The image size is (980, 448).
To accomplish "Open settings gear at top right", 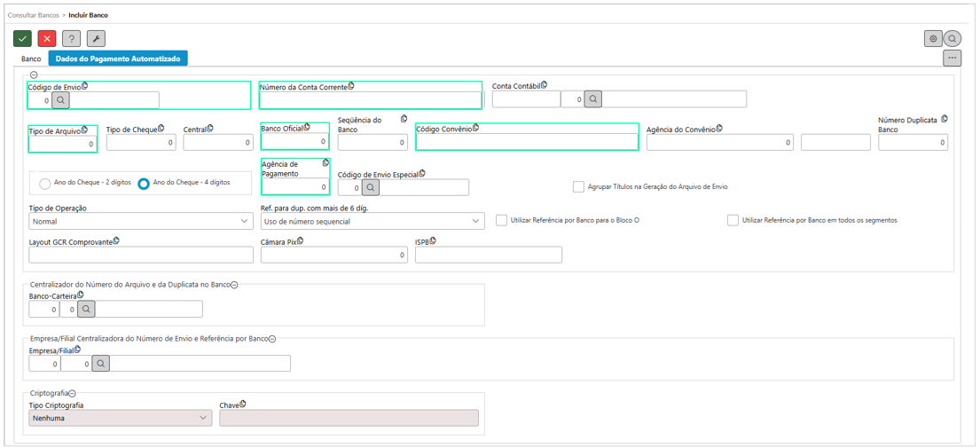I will pyautogui.click(x=933, y=38).
